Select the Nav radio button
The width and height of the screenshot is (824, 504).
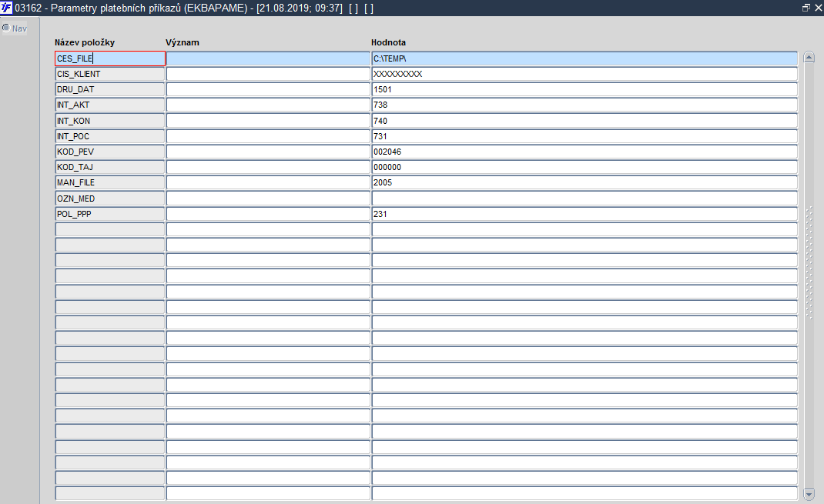point(6,28)
